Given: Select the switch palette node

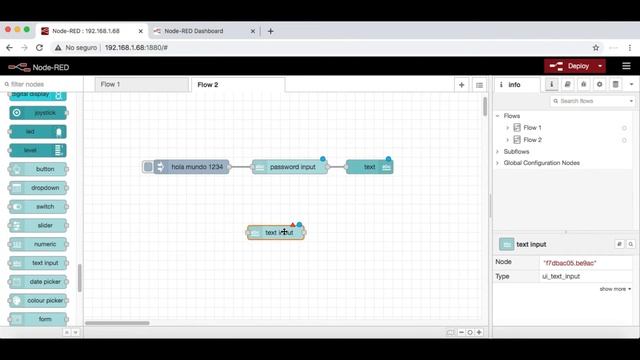Looking at the screenshot, I should click(38, 207).
